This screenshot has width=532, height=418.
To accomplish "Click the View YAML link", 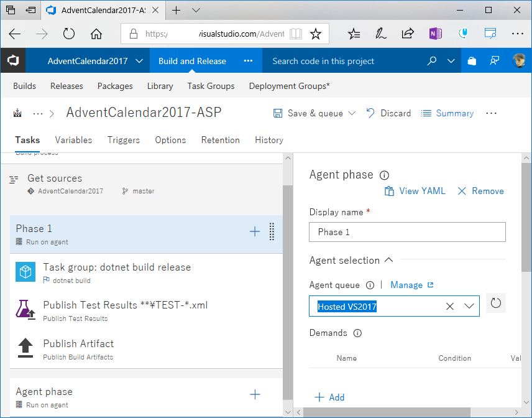I will (415, 191).
